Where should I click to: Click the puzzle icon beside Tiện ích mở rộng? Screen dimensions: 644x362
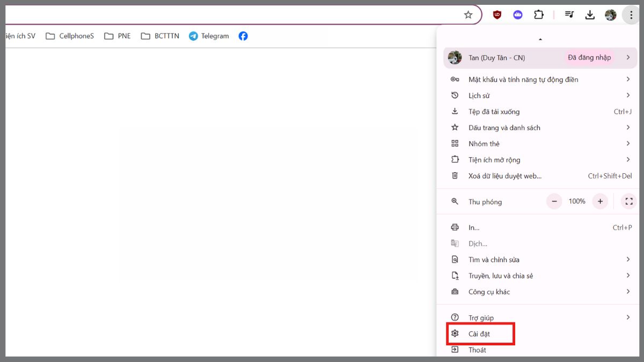[x=455, y=160]
